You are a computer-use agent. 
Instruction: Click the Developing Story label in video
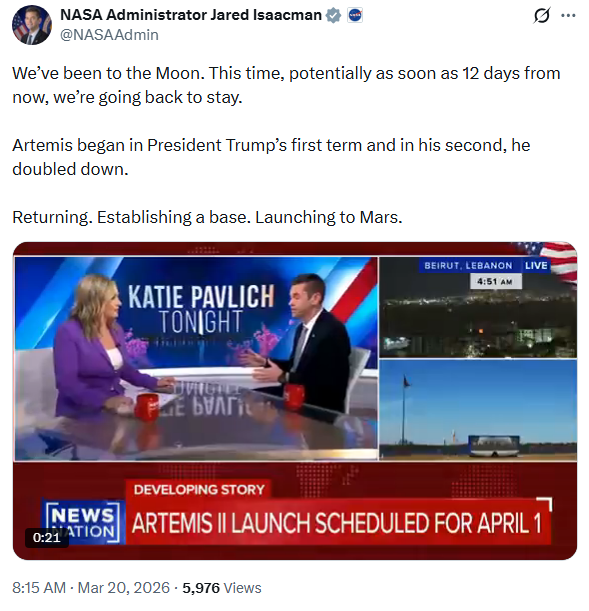pyautogui.click(x=199, y=489)
